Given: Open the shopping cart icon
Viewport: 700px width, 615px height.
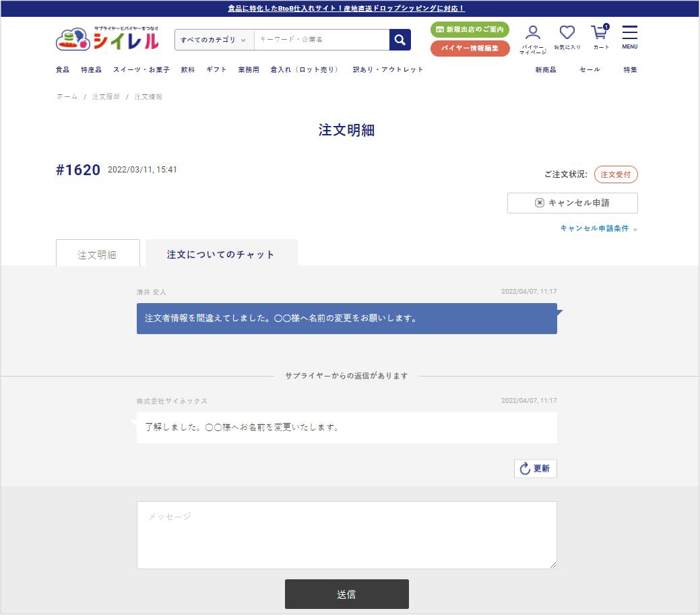Looking at the screenshot, I should pos(600,38).
